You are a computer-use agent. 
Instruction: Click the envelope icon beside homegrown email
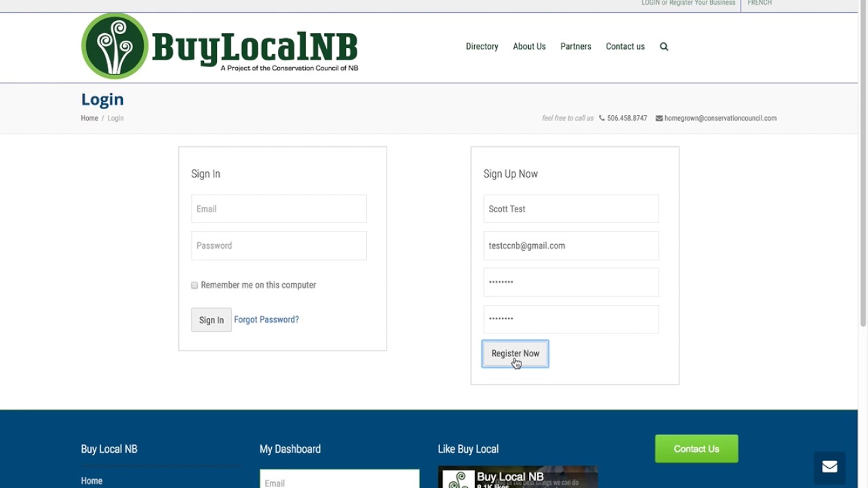coord(659,118)
